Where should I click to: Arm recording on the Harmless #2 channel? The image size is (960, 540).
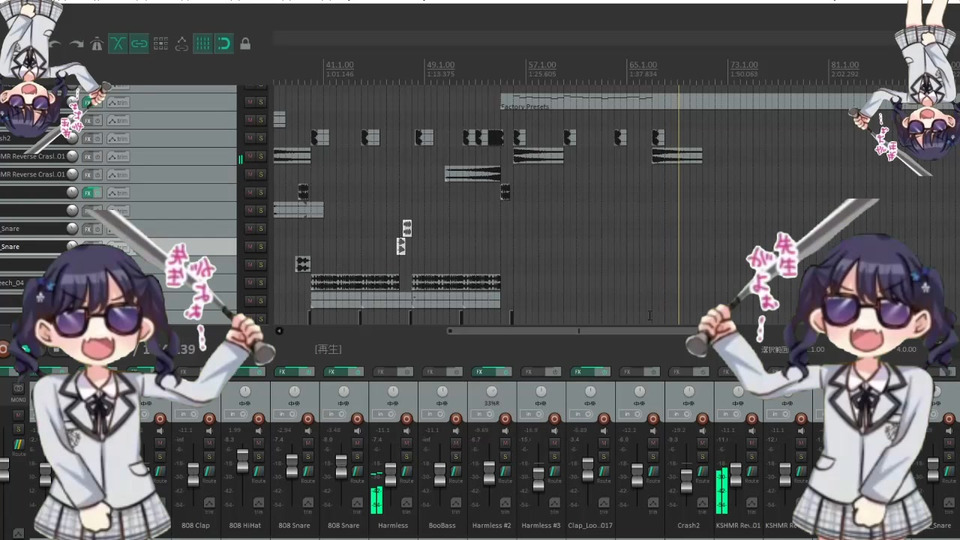[x=505, y=419]
